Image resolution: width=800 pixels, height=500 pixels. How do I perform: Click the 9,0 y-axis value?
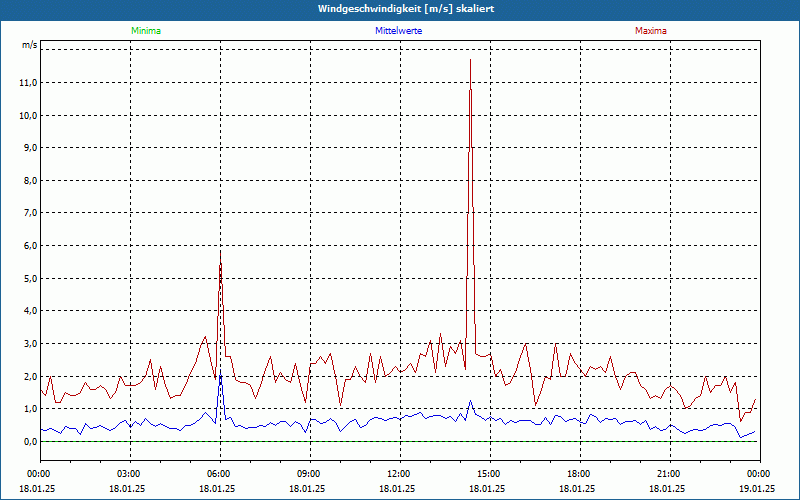[x=31, y=148]
